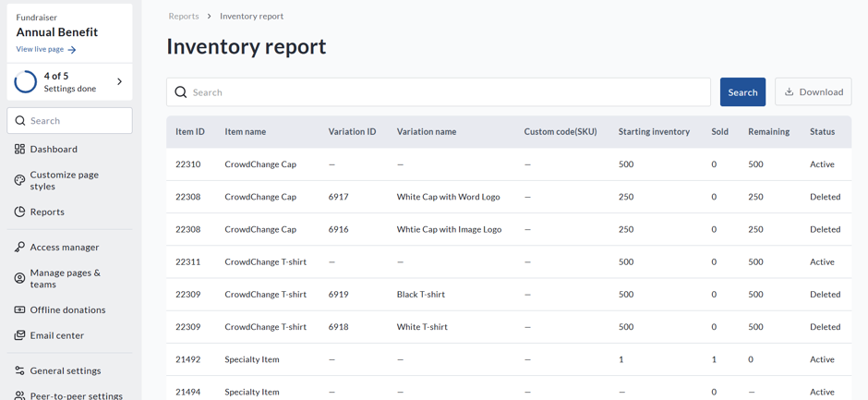This screenshot has width=868, height=400.
Task: Click item ID 22311
Action: coord(188,262)
